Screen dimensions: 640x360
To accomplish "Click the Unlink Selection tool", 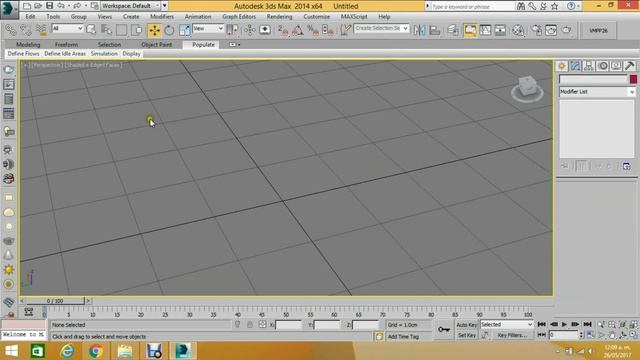I will pos(26,30).
